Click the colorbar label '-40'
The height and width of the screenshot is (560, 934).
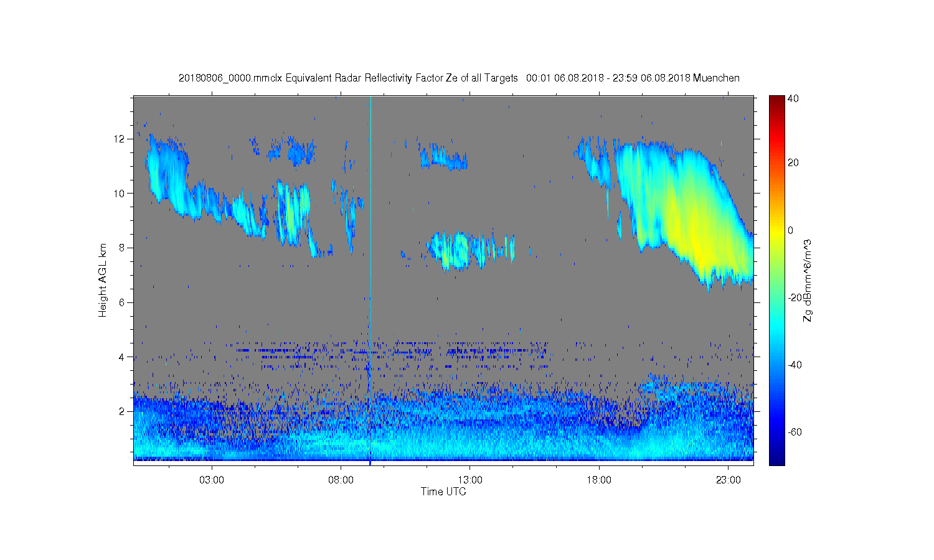tap(795, 365)
